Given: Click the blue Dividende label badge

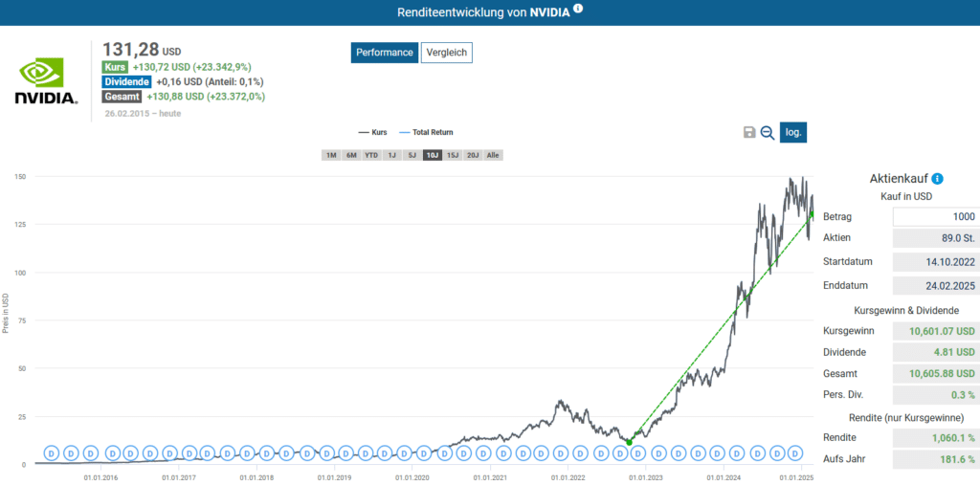Looking at the screenshot, I should (127, 82).
